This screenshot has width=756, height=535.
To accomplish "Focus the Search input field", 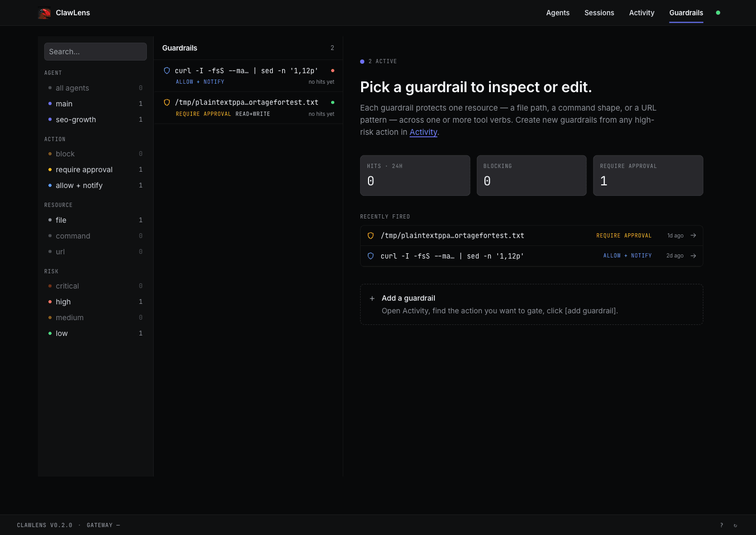I will (95, 52).
